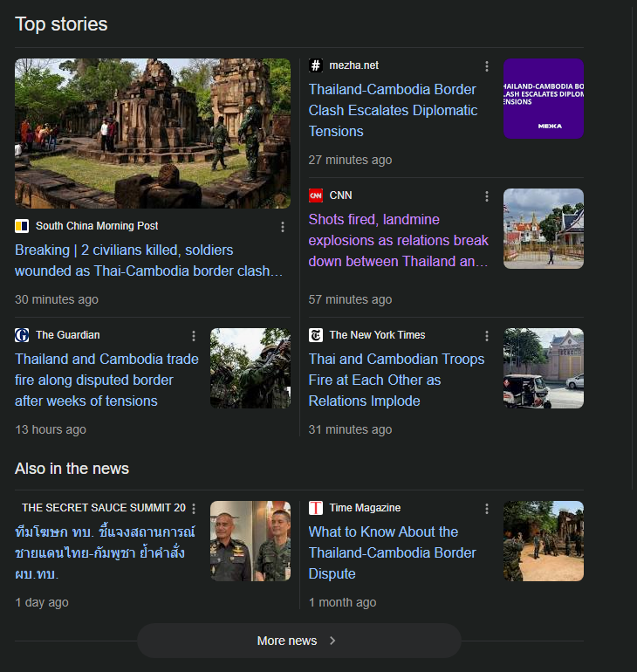
Task: Click the large temple ruins photo
Action: pos(153,134)
